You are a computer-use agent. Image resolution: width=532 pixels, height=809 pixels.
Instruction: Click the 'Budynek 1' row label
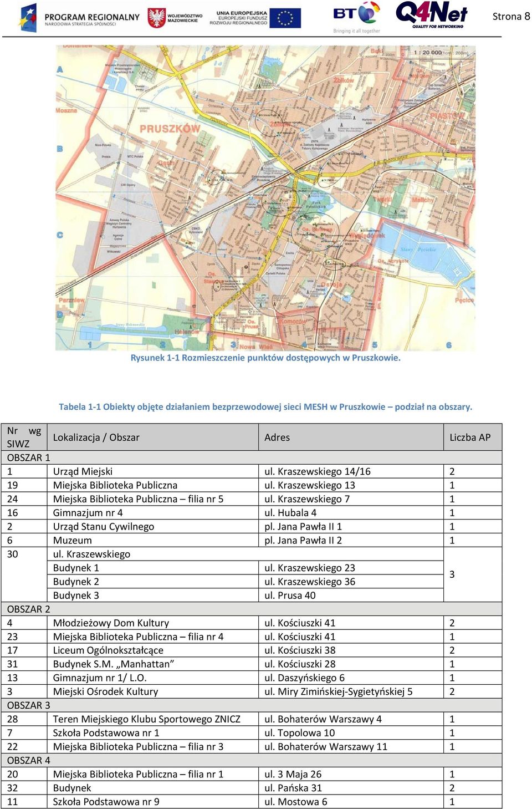pyautogui.click(x=76, y=568)
